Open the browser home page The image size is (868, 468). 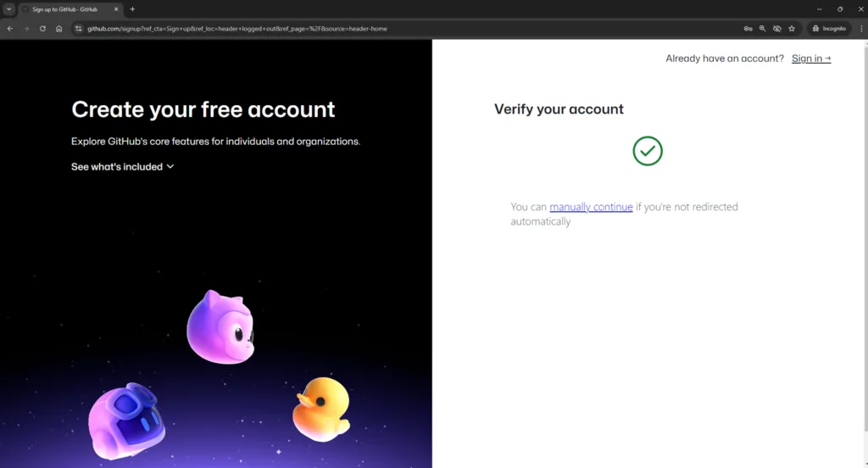tap(58, 28)
